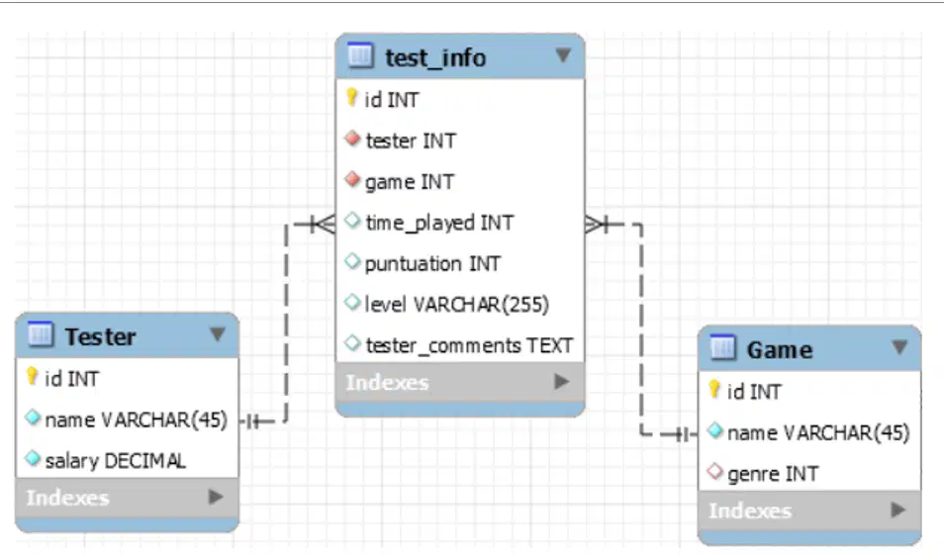Click the Game table icon
Screen dimensions: 944x560
coord(723,347)
